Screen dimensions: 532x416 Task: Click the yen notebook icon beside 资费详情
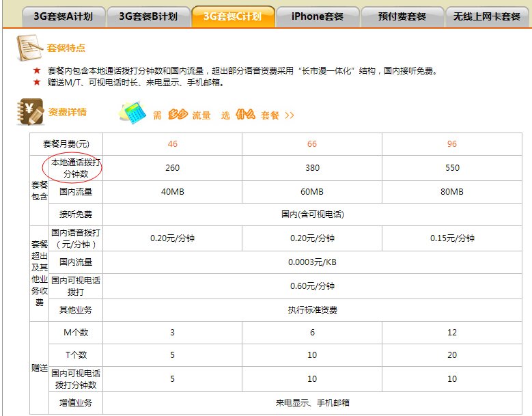[x=30, y=112]
